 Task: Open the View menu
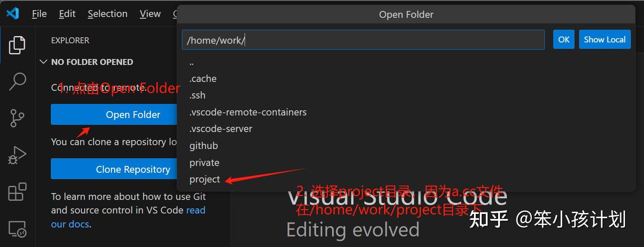[x=150, y=13]
